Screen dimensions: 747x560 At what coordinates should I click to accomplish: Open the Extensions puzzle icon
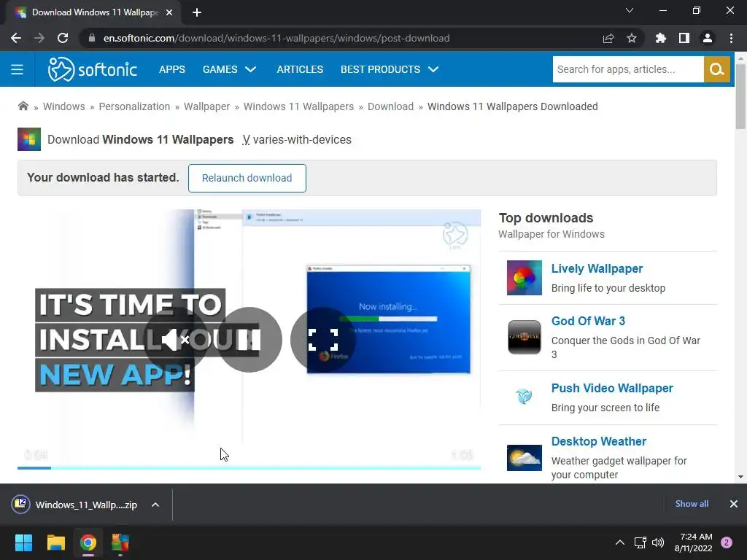(661, 38)
